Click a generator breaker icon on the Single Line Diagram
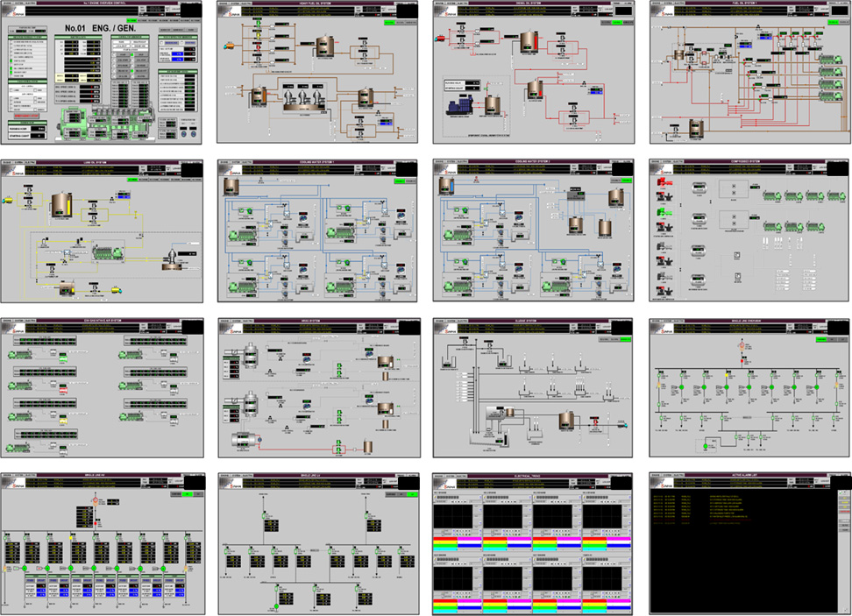 click(x=682, y=386)
